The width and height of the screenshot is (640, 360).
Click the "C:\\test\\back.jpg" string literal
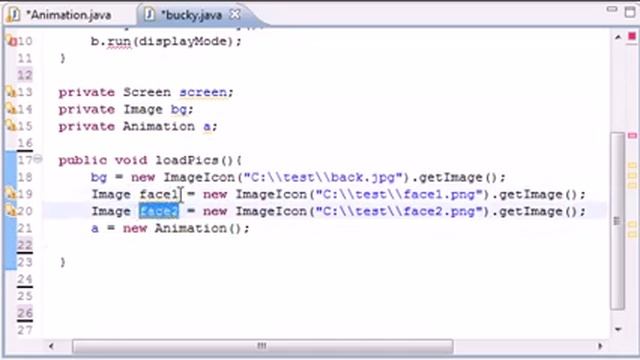coord(323,177)
